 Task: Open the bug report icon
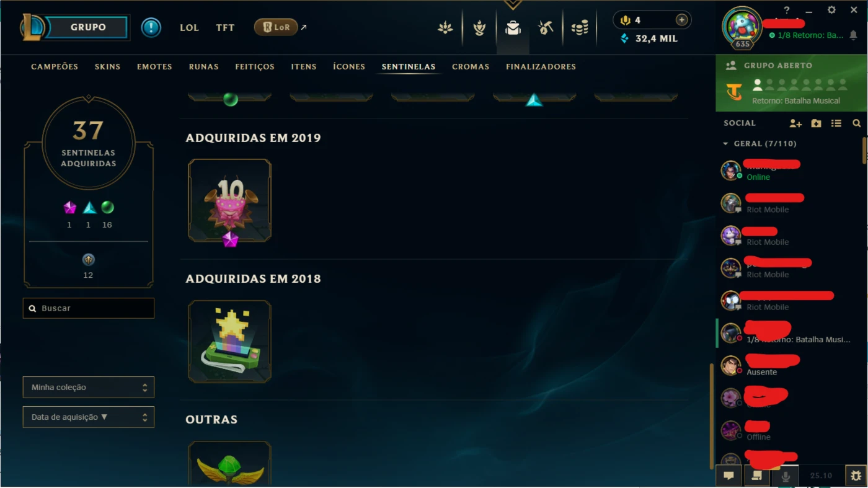pyautogui.click(x=856, y=476)
